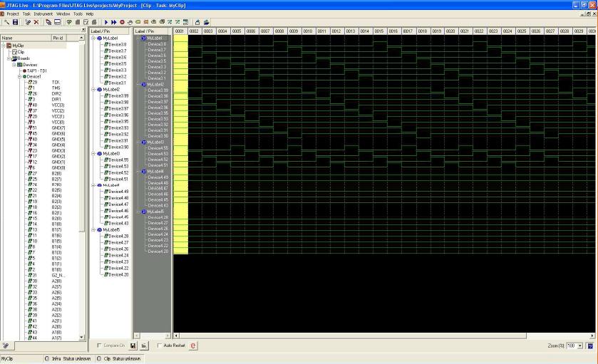Click the save (floppy disk) toolbar icon
Screen dimensions: 598x364
point(15,23)
